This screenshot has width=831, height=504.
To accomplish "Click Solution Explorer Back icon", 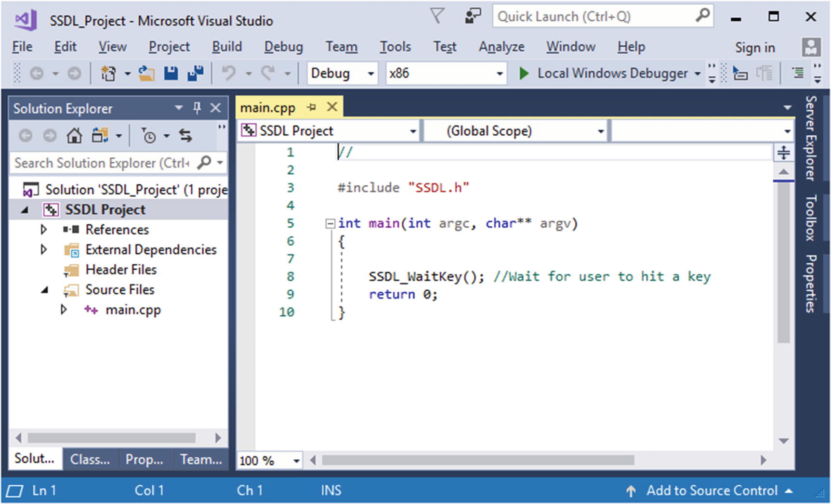I will coord(26,136).
